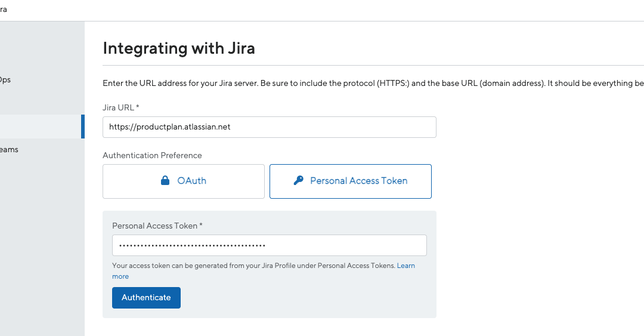Click the 'Authentication Preference' label
The image size is (644, 336).
(x=152, y=155)
